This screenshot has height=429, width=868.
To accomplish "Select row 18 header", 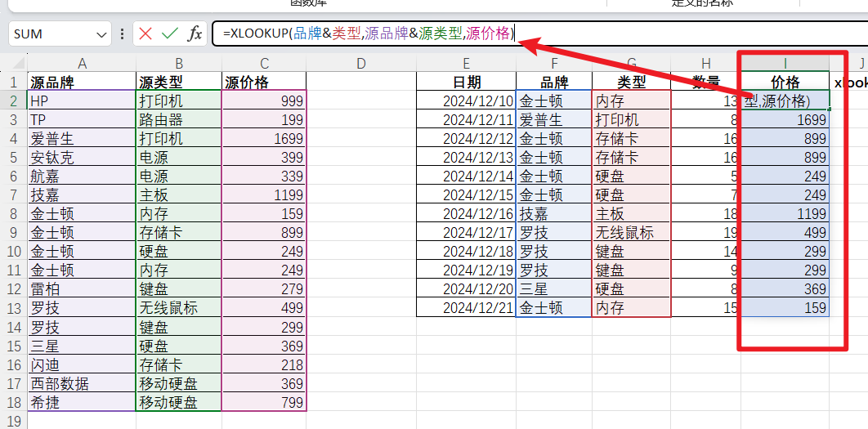I will coord(13,402).
